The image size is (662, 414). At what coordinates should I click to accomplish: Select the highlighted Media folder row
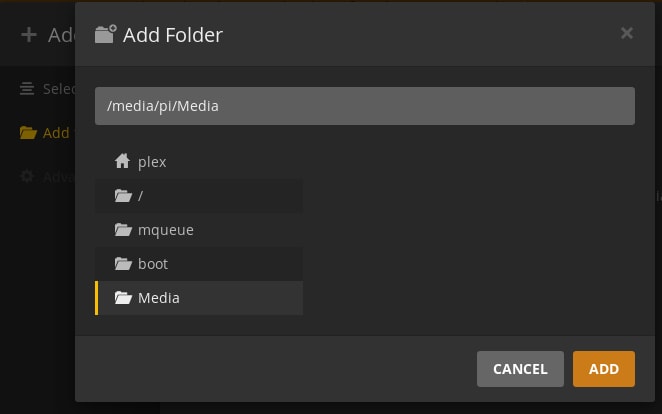(x=199, y=298)
